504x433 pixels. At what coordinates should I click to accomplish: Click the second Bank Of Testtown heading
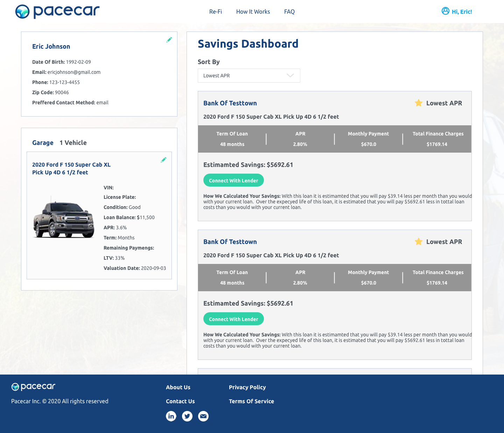[230, 242]
